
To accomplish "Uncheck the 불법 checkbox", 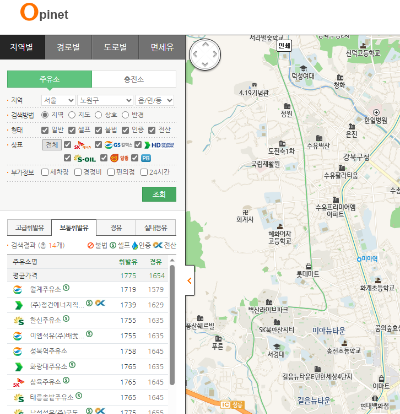I will tap(98, 130).
